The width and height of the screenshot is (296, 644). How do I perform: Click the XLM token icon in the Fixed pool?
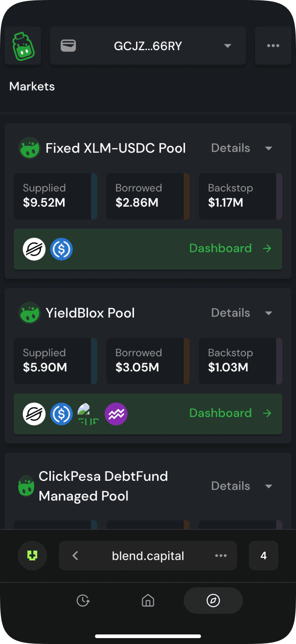pyautogui.click(x=34, y=249)
